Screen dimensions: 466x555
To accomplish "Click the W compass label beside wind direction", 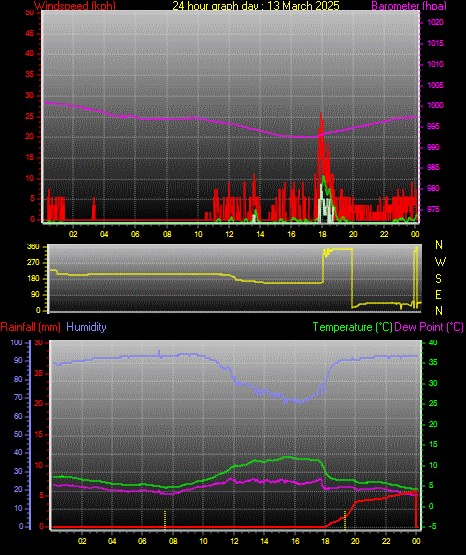I will pyautogui.click(x=440, y=262).
